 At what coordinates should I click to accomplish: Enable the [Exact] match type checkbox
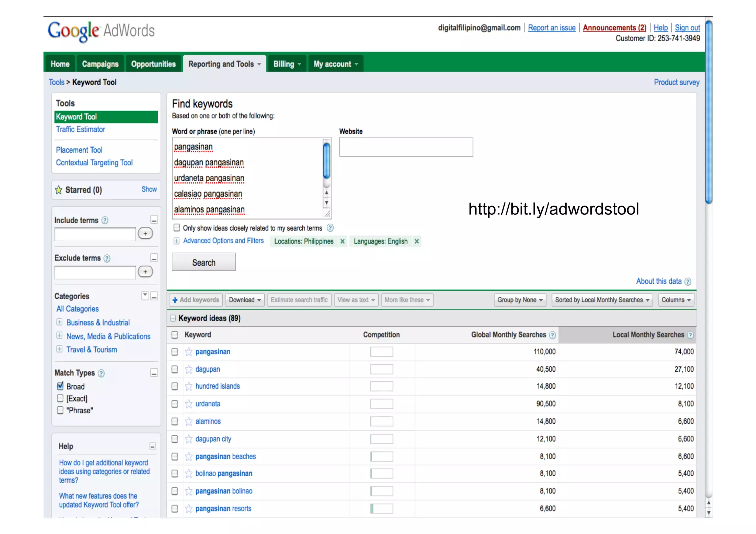click(60, 398)
